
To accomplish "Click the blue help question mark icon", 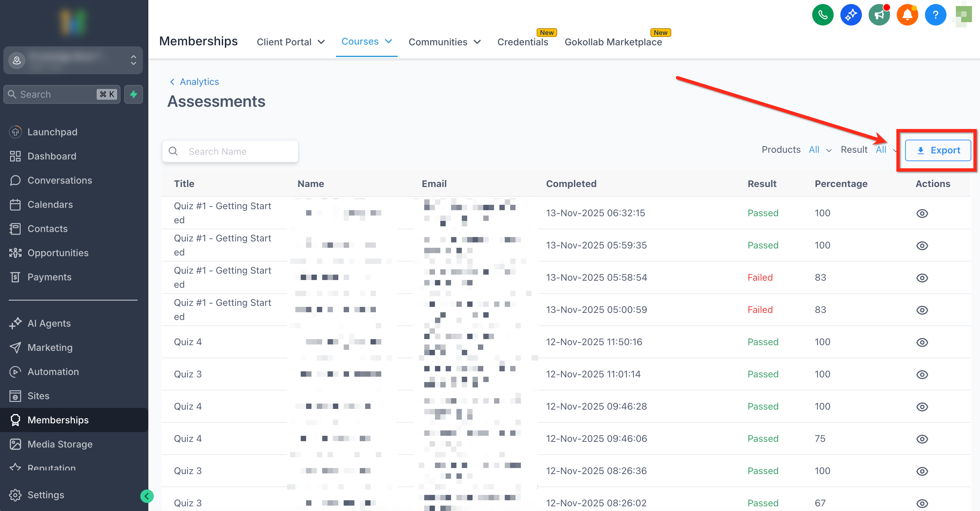I will (935, 15).
